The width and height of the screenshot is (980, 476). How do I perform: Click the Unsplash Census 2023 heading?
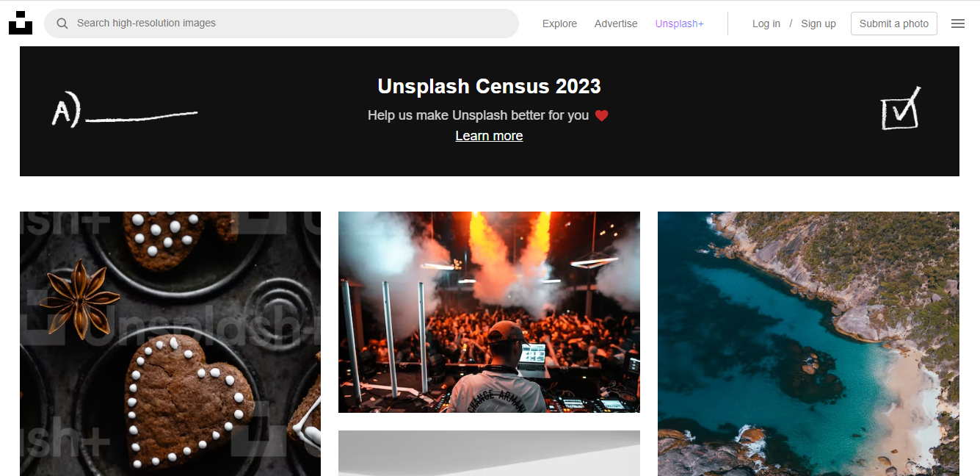click(x=489, y=87)
